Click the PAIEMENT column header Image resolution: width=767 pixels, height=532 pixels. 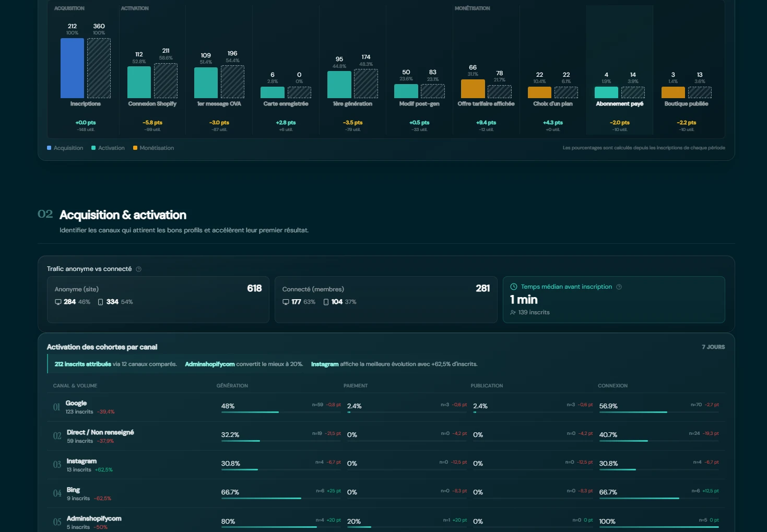(356, 386)
